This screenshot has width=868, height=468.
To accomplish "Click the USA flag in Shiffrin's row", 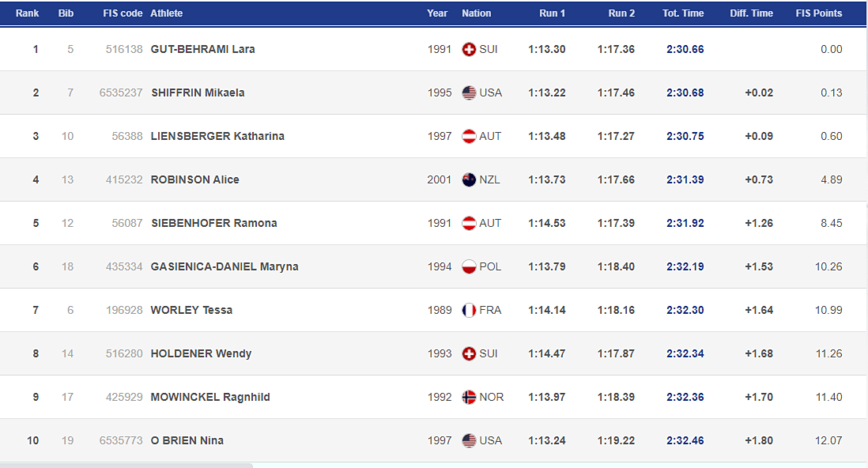I will pyautogui.click(x=469, y=92).
